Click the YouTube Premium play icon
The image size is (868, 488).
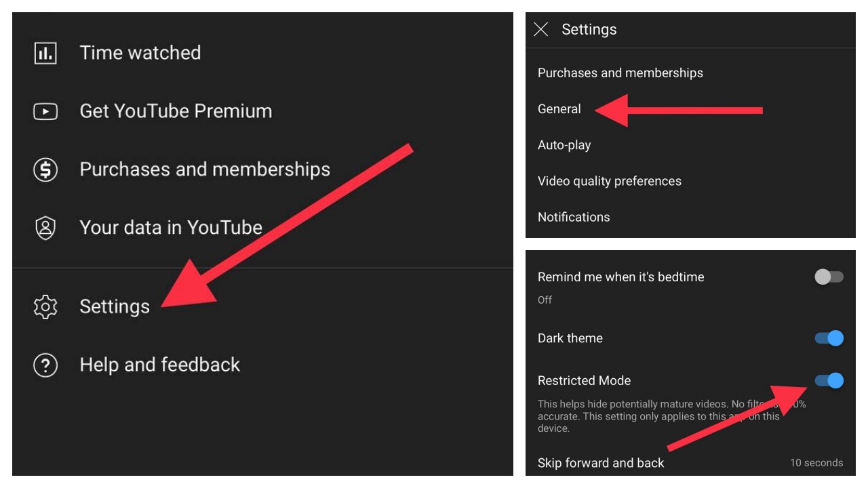pos(45,111)
